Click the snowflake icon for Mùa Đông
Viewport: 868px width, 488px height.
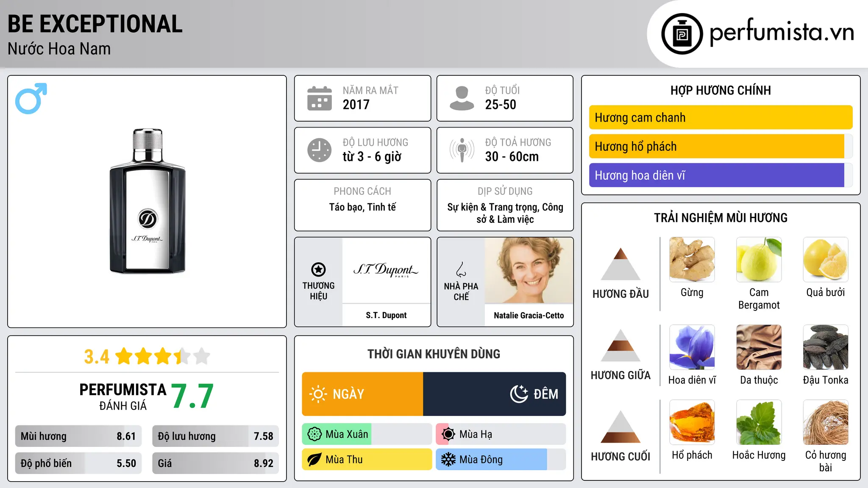point(448,460)
